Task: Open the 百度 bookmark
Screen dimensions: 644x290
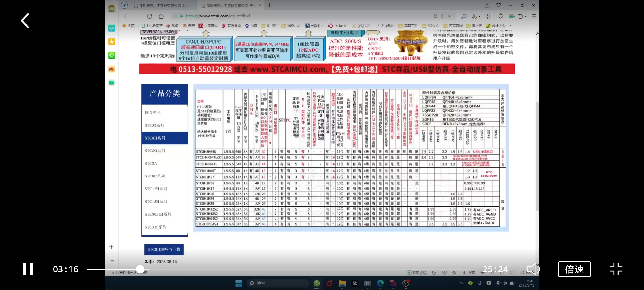Action: pyautogui.click(x=251, y=26)
